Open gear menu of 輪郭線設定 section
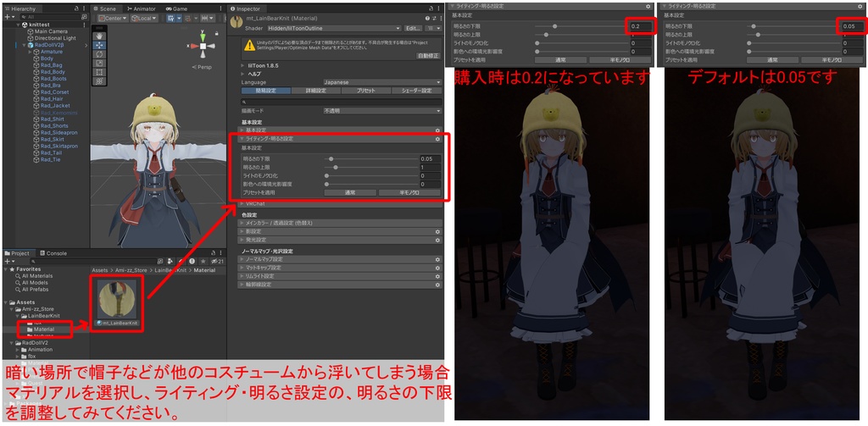 click(437, 285)
